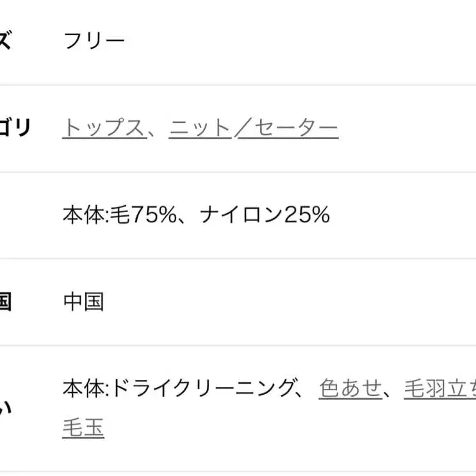Select the フリー size value text
This screenshot has width=476, height=476.
tap(94, 42)
